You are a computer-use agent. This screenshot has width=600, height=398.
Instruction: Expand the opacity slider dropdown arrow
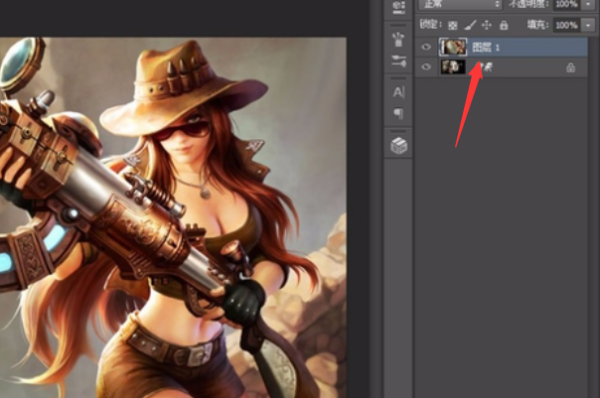point(588,4)
